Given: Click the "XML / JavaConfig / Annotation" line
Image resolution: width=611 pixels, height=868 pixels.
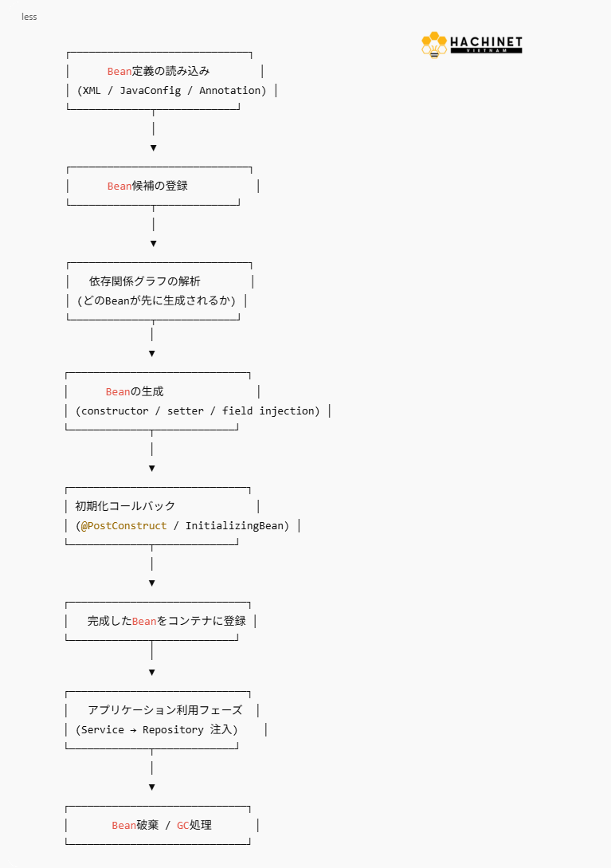Looking at the screenshot, I should coord(172,90).
